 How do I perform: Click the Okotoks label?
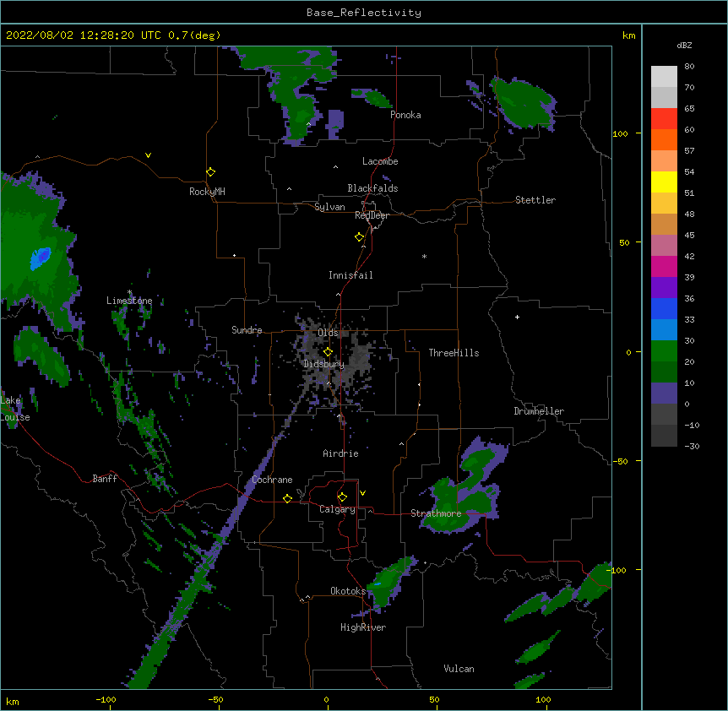tap(348, 591)
